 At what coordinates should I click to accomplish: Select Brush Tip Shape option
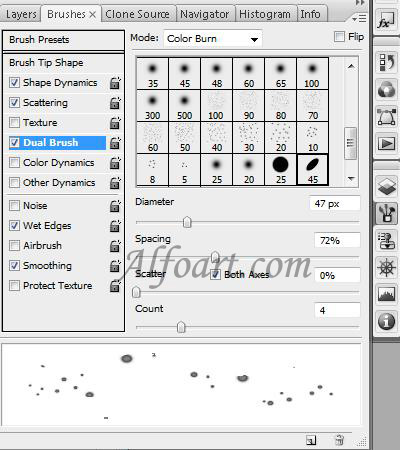coord(46,63)
